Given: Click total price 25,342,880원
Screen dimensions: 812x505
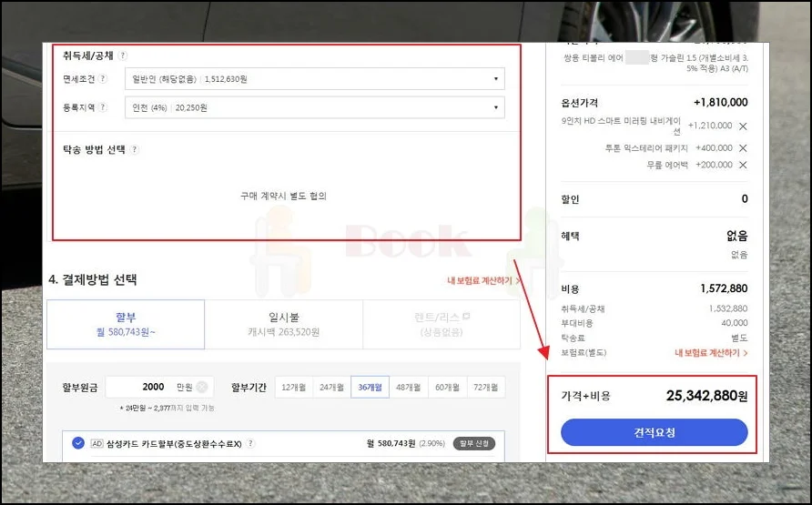Looking at the screenshot, I should (707, 396).
